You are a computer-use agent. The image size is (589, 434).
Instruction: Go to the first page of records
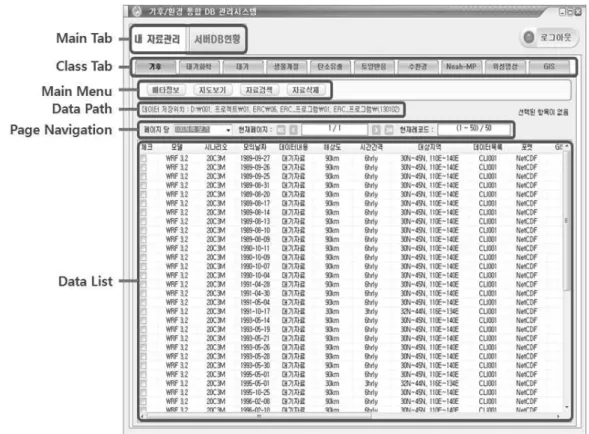click(281, 130)
